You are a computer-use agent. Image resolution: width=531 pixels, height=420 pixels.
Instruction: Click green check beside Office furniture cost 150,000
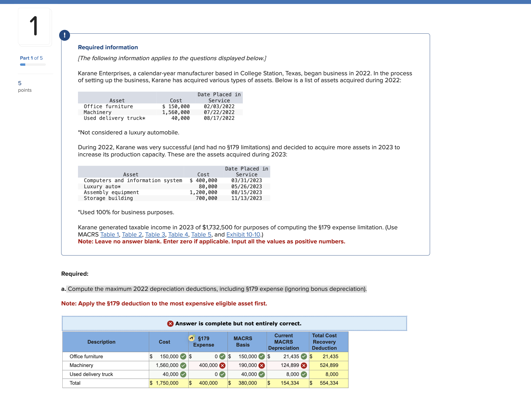183,356
